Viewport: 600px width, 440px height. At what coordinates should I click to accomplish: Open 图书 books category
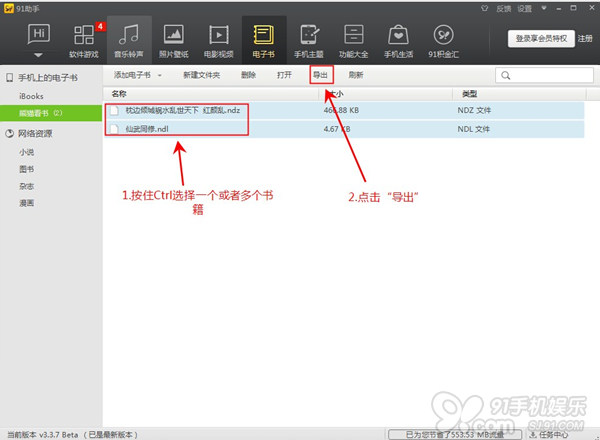(x=26, y=169)
